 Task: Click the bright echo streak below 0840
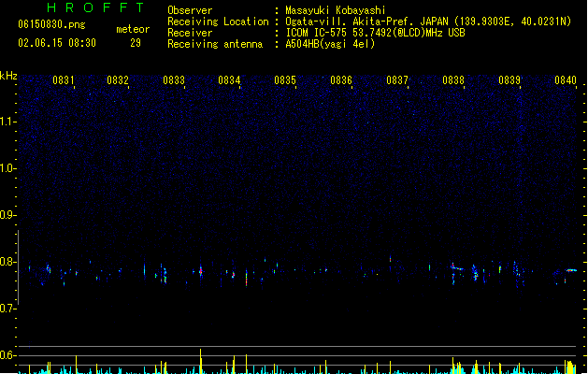(571, 270)
